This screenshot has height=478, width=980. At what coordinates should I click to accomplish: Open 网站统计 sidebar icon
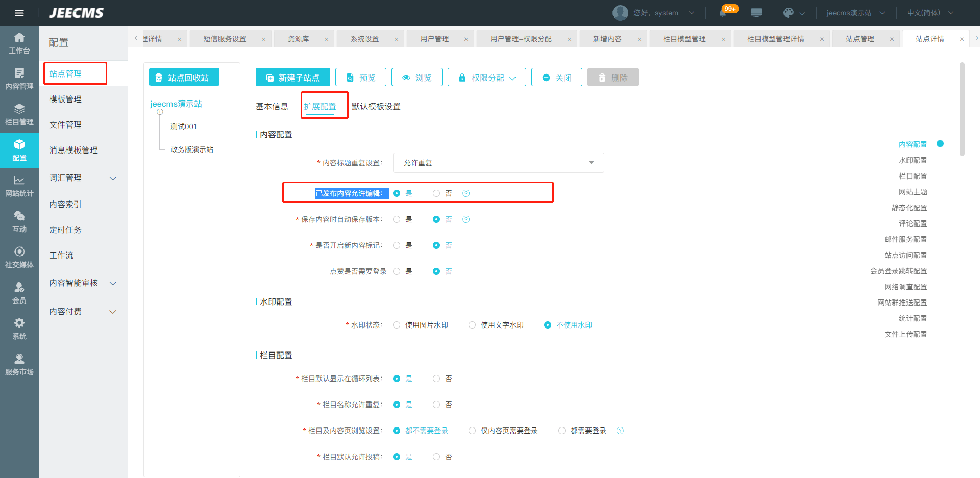(x=19, y=186)
